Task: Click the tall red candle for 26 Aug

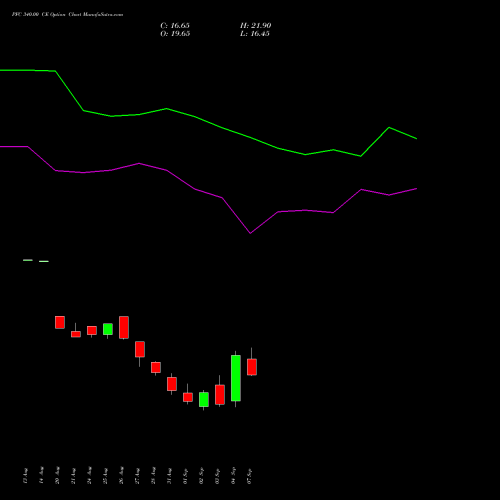Action: click(x=124, y=327)
